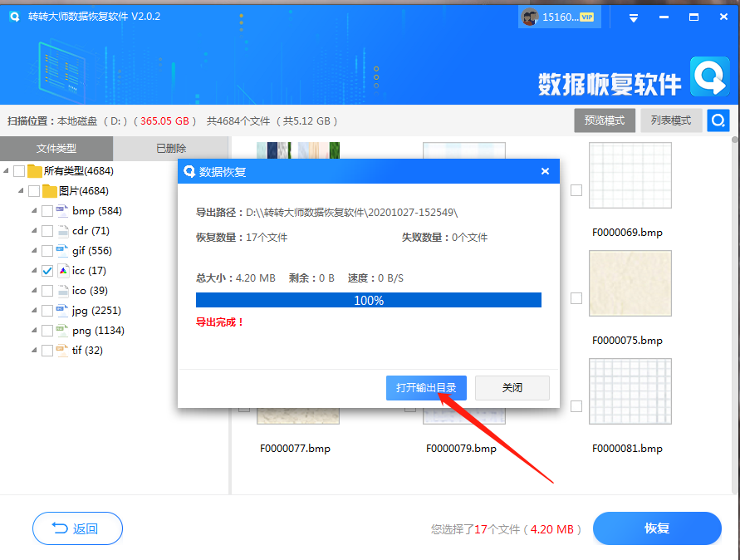Select the 文件类型 tab

tap(56, 149)
